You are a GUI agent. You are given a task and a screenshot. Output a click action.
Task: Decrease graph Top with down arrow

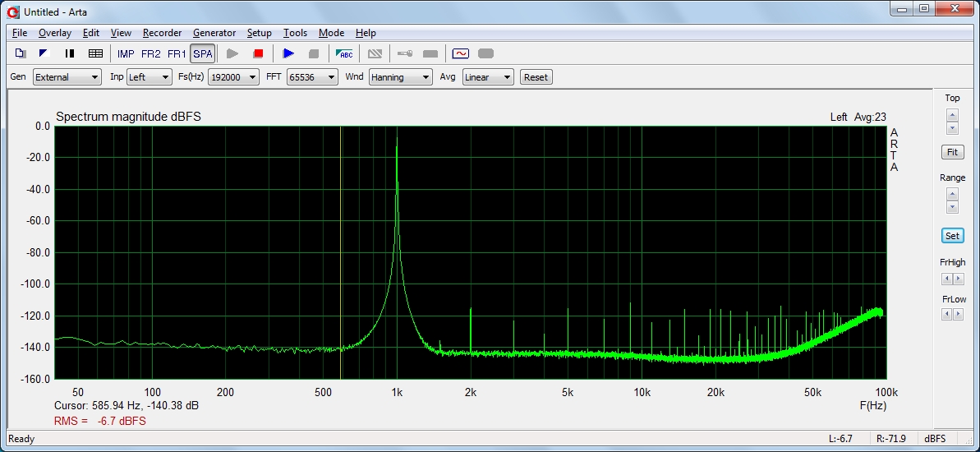coord(952,128)
